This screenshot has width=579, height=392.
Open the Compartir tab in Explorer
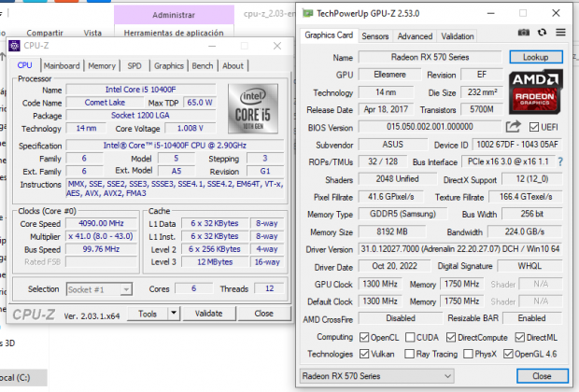pyautogui.click(x=45, y=33)
